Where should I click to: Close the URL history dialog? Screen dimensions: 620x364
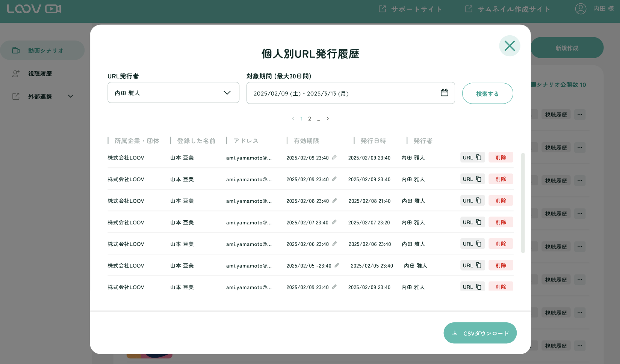(x=510, y=46)
